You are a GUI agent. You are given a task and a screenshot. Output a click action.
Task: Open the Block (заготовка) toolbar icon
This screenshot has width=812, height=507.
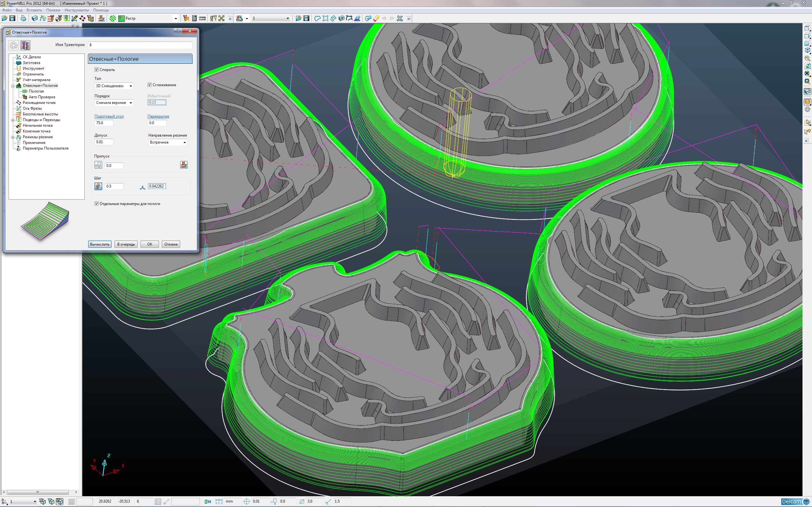34,18
